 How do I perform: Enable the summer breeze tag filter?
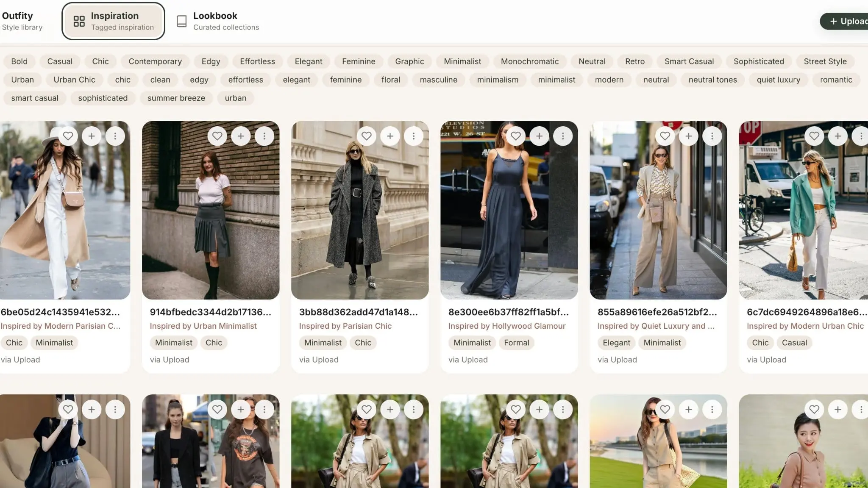coord(176,98)
